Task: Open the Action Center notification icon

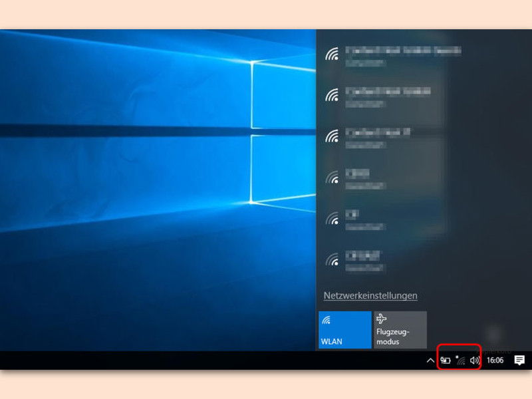Action: click(519, 360)
